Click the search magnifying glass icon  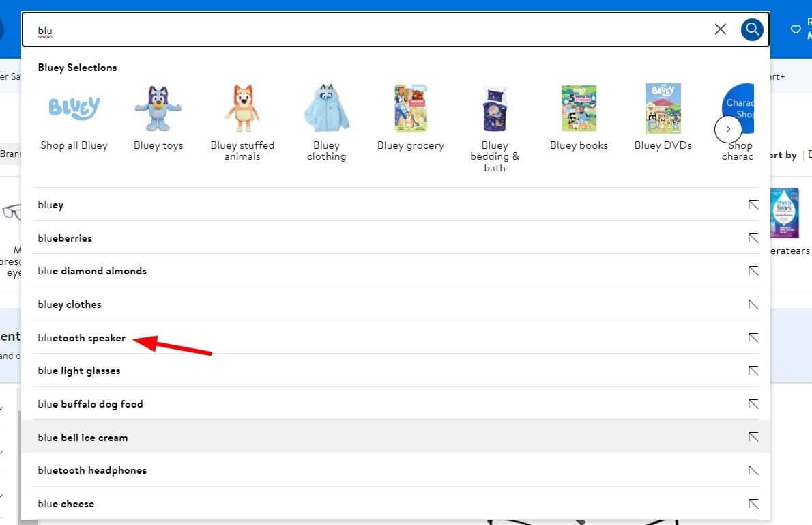tap(752, 29)
